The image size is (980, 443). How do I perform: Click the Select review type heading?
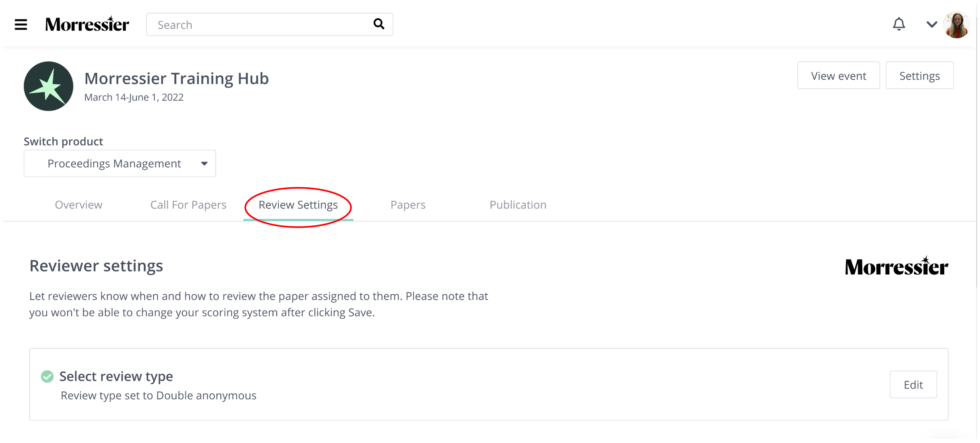[116, 376]
